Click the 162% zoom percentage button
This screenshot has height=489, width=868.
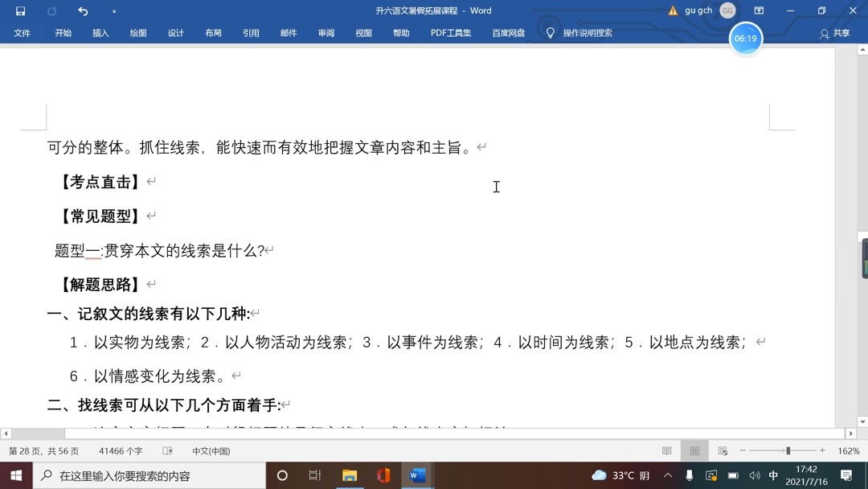[849, 450]
